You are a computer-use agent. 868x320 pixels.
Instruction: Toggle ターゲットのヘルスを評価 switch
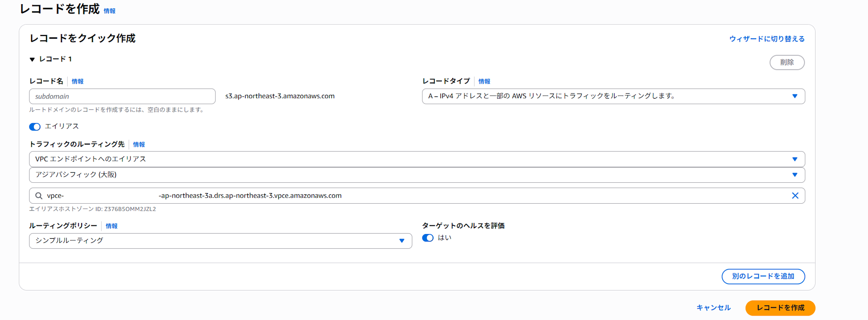[428, 238]
